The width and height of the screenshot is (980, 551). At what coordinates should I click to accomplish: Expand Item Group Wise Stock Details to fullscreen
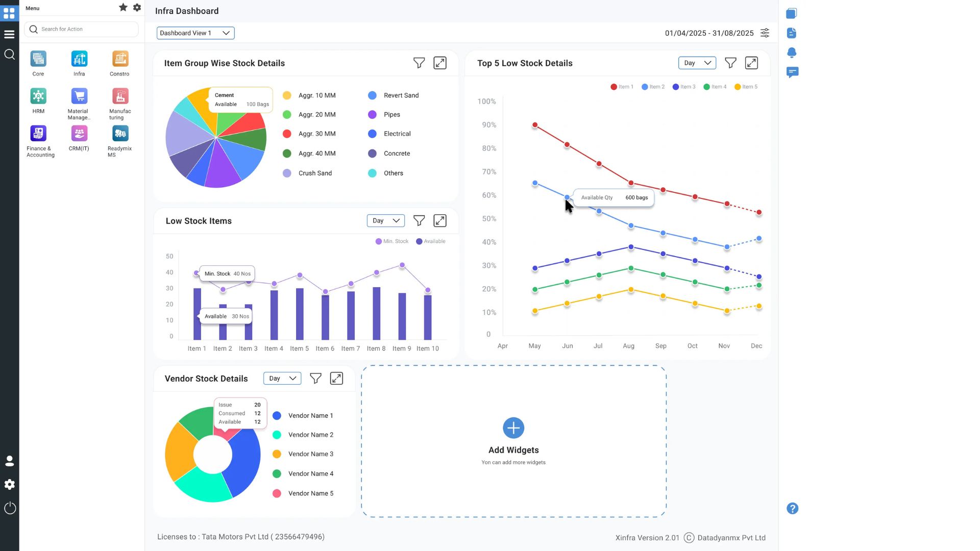pyautogui.click(x=439, y=63)
